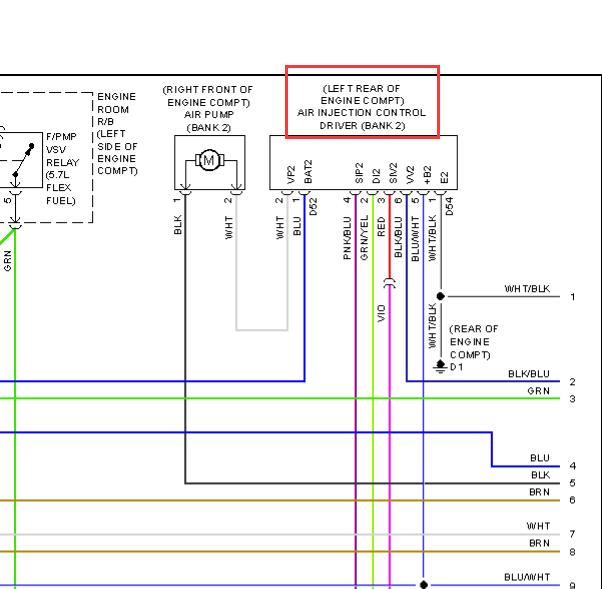Select the (REAR OF ENGINE COMPT) label
The width and height of the screenshot is (602, 589).
pyautogui.click(x=473, y=341)
